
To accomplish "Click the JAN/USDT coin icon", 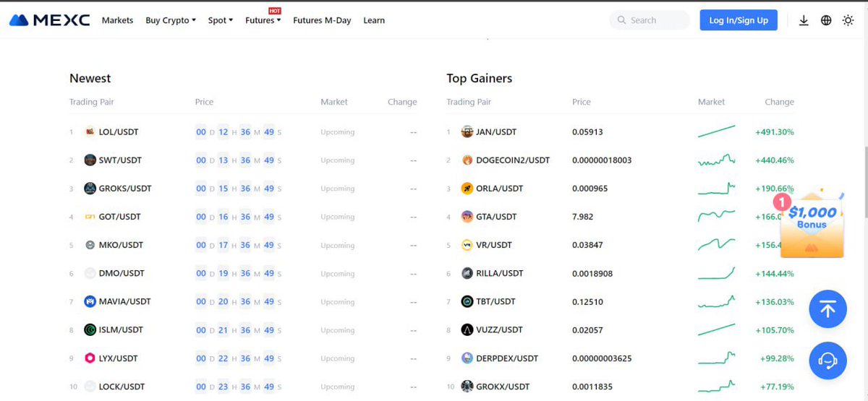I will pyautogui.click(x=467, y=132).
